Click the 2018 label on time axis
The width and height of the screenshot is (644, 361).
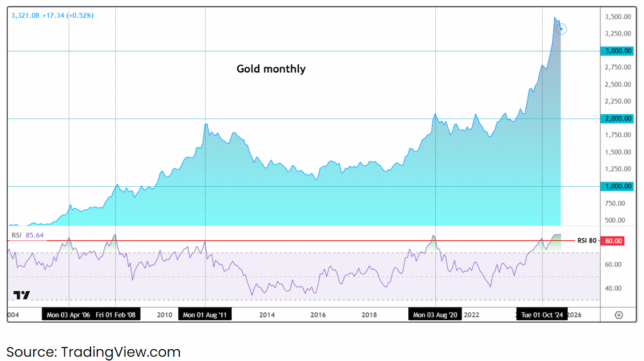click(x=369, y=315)
